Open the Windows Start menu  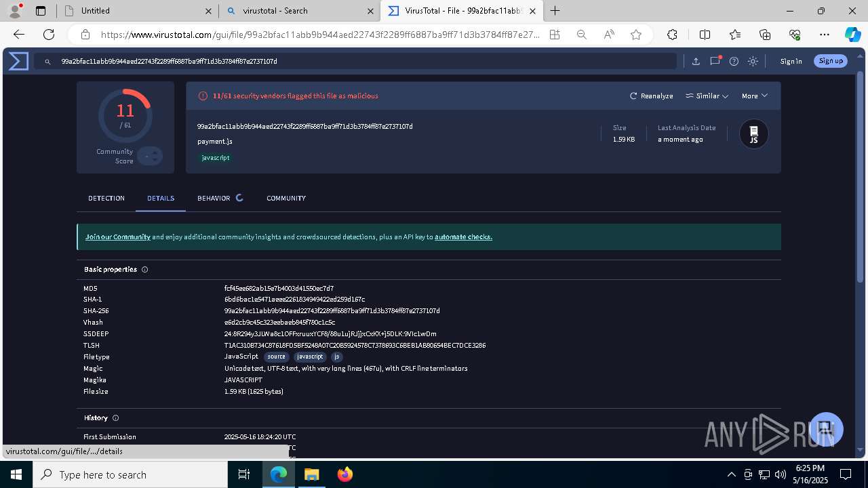[16, 474]
